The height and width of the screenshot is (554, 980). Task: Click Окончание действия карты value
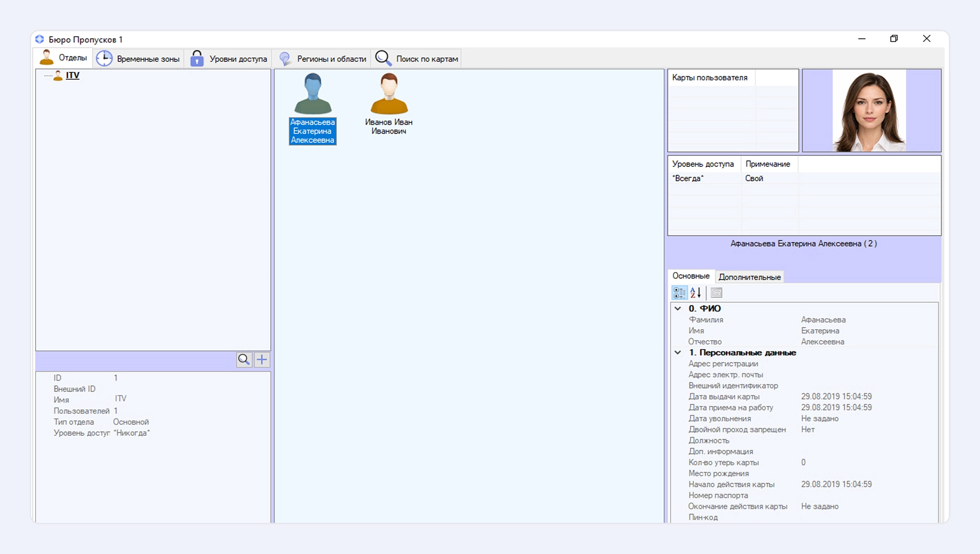820,506
